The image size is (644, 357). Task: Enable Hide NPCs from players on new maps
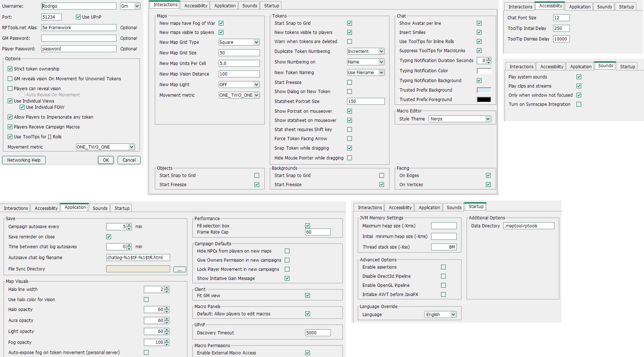coord(287,251)
